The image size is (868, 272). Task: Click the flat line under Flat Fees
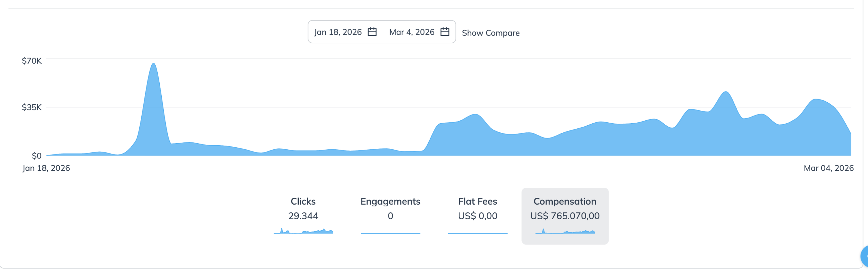(x=477, y=233)
